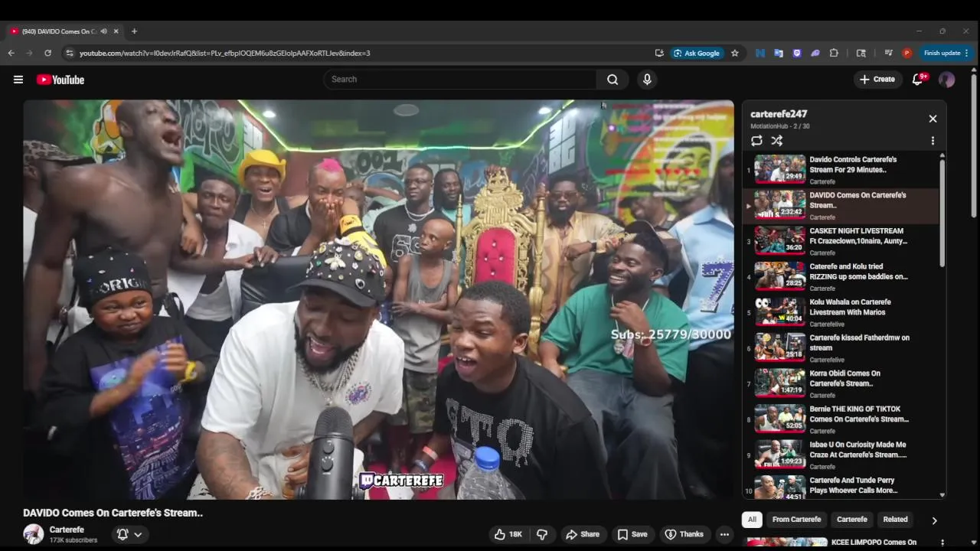Select the All filter chip

click(x=752, y=520)
